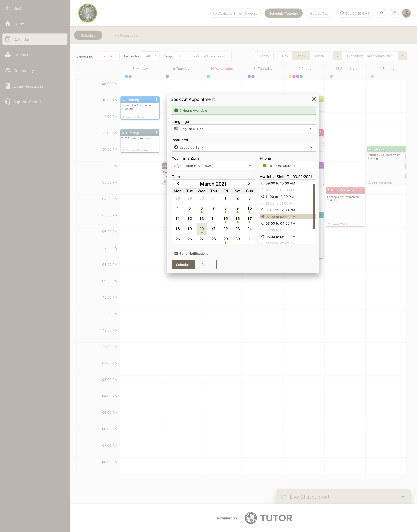Click the US Army seal logo
The height and width of the screenshot is (532, 417).
[87, 13]
